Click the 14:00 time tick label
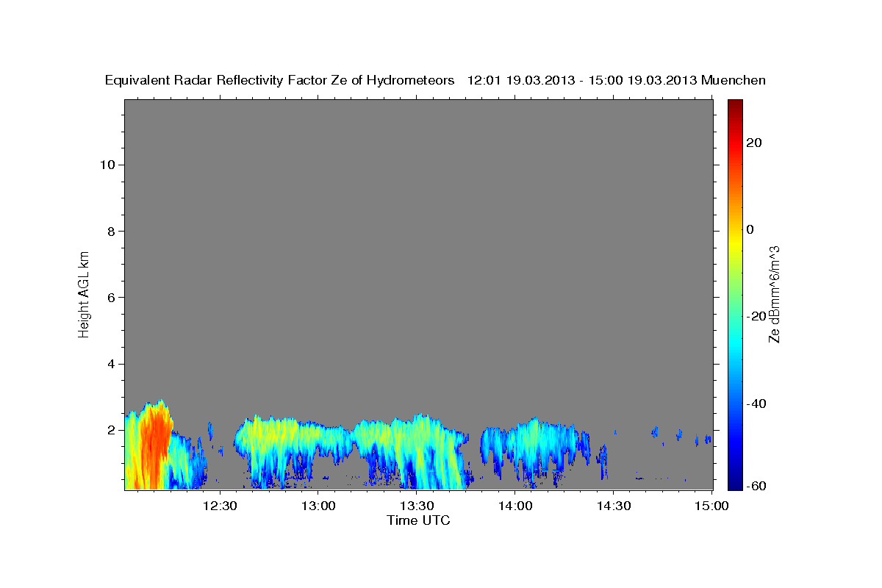Viewport: 882px width, 588px height. (x=515, y=506)
